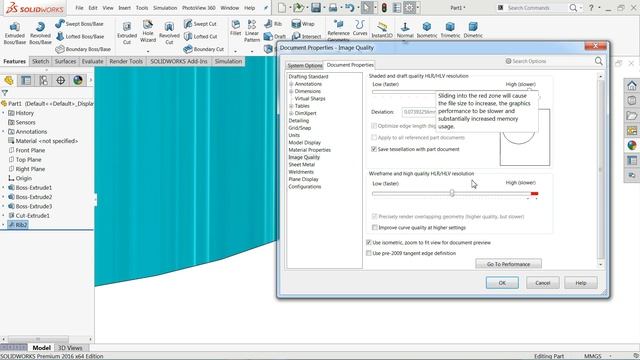This screenshot has height=360, width=640.
Task: Select Units in options list
Action: [294, 135]
